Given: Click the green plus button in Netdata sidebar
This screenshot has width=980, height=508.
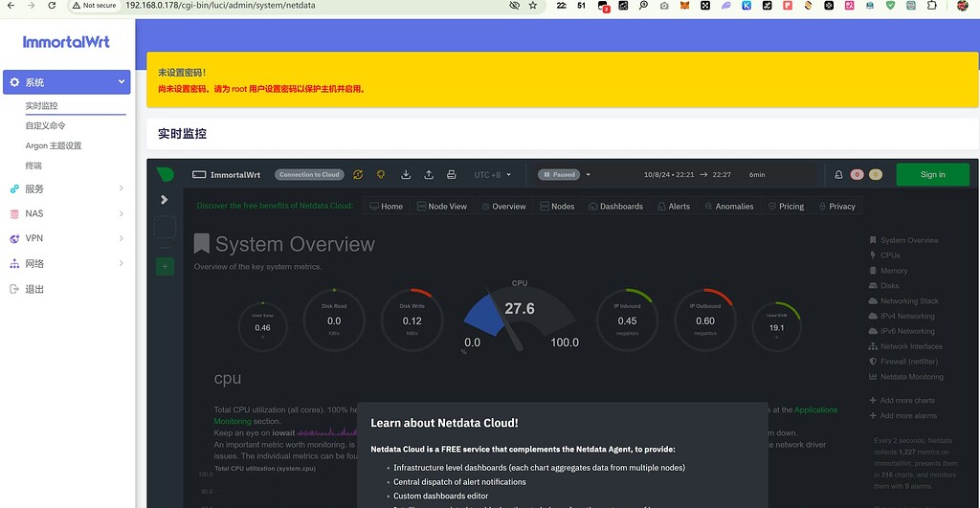Looking at the screenshot, I should [x=165, y=266].
